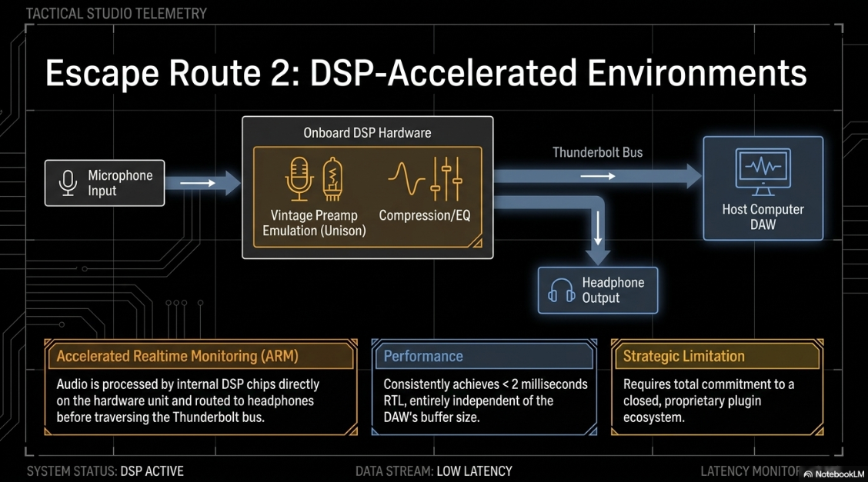Click the arrow after Microphone Input
868x482 pixels.
(203, 183)
